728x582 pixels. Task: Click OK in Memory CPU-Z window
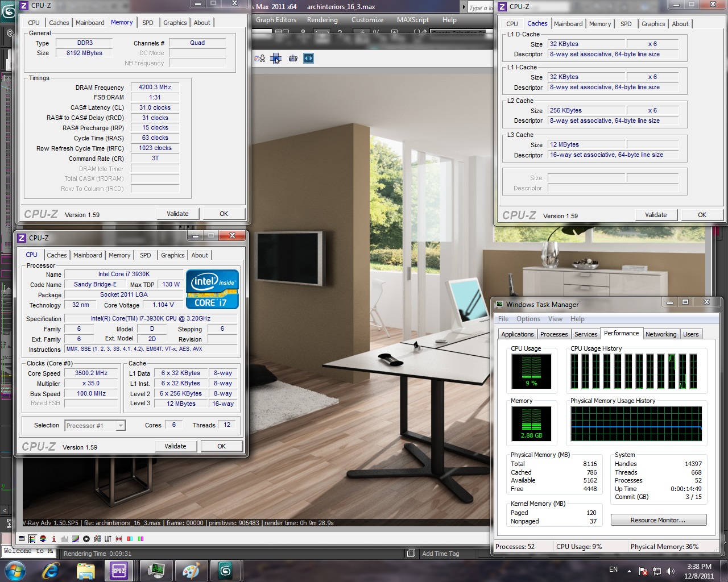(224, 214)
